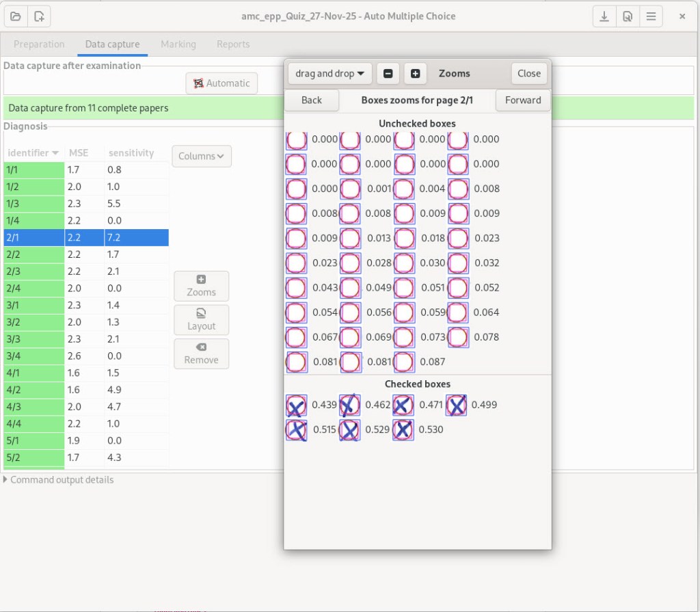Click the download icon in the header bar
This screenshot has height=612, width=700.
point(604,16)
